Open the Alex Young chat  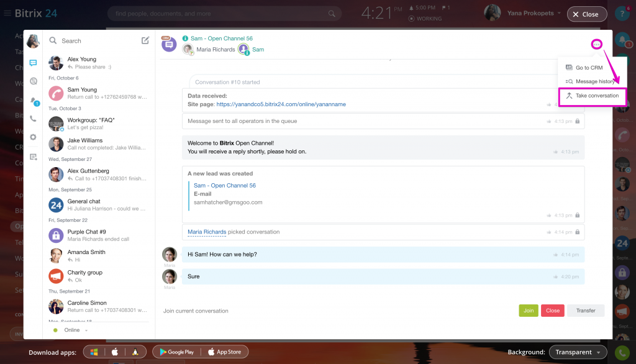(x=98, y=63)
